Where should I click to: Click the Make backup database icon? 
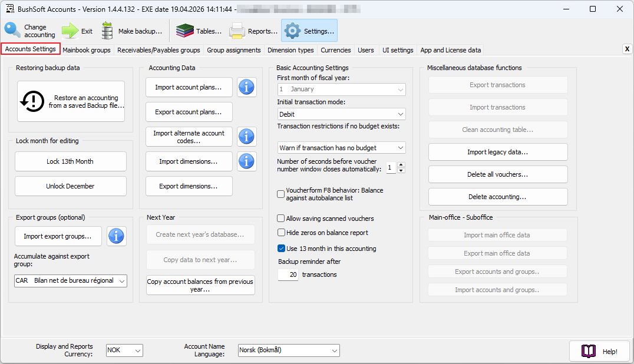107,31
